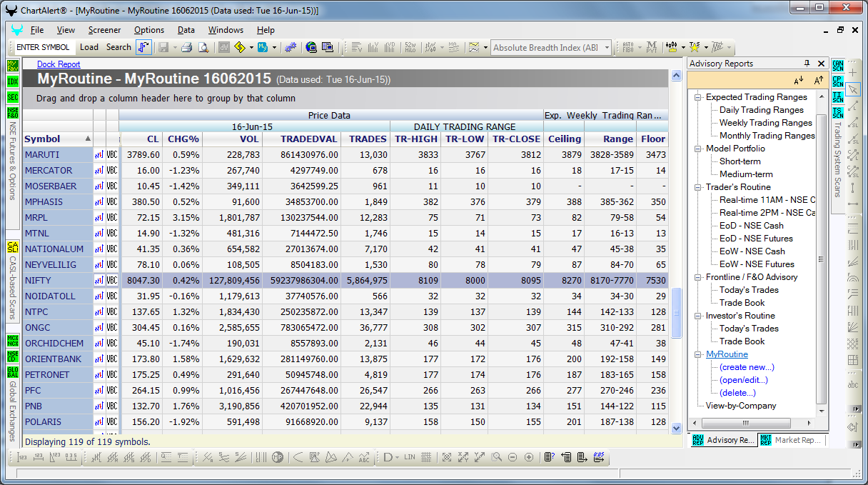Collapse the MyRoutine tree node

coord(698,354)
